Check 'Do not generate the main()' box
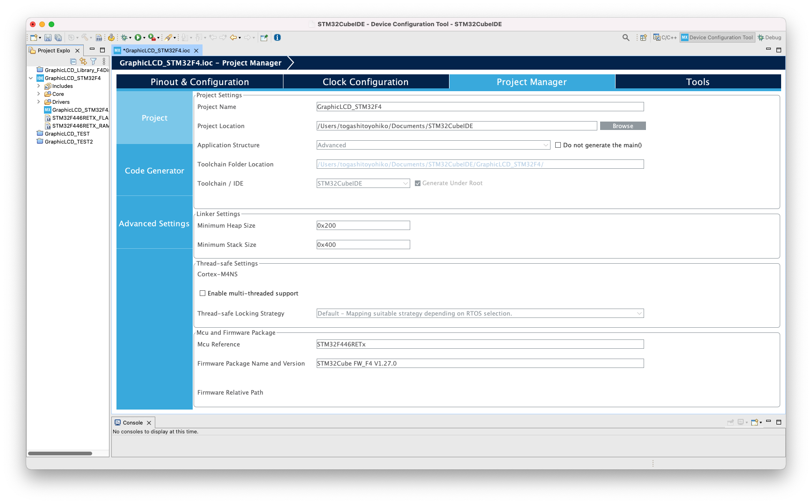This screenshot has width=812, height=504. pos(558,145)
